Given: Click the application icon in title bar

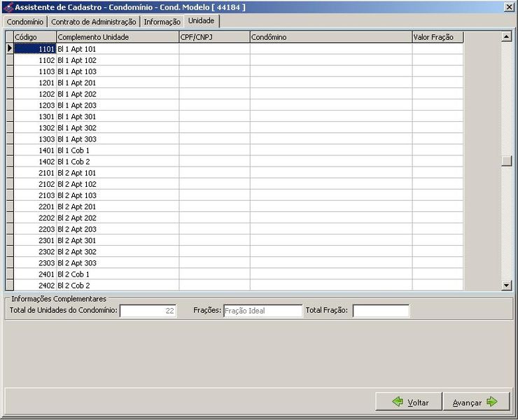Looking at the screenshot, I should click(x=8, y=7).
